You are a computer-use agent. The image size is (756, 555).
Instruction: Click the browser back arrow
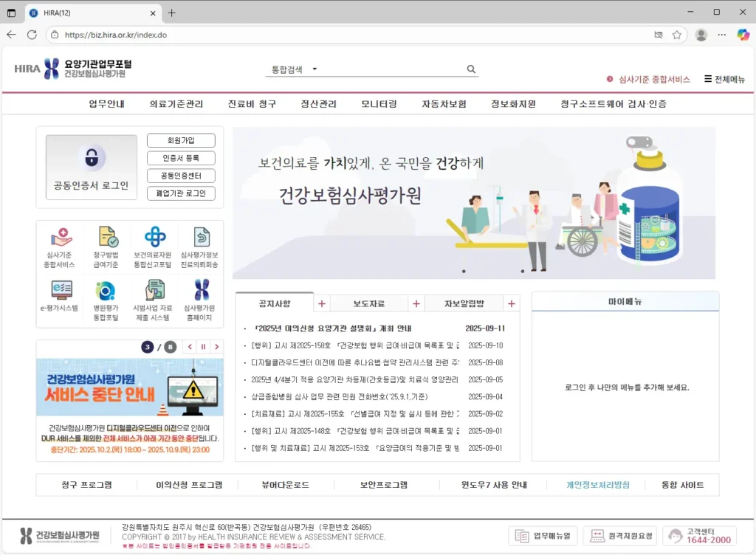click(x=12, y=35)
